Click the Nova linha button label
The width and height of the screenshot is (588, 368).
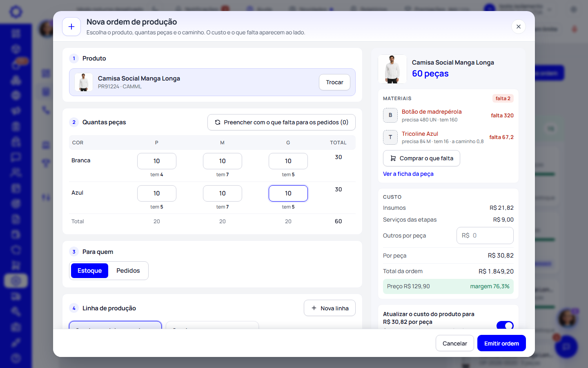coord(334,308)
